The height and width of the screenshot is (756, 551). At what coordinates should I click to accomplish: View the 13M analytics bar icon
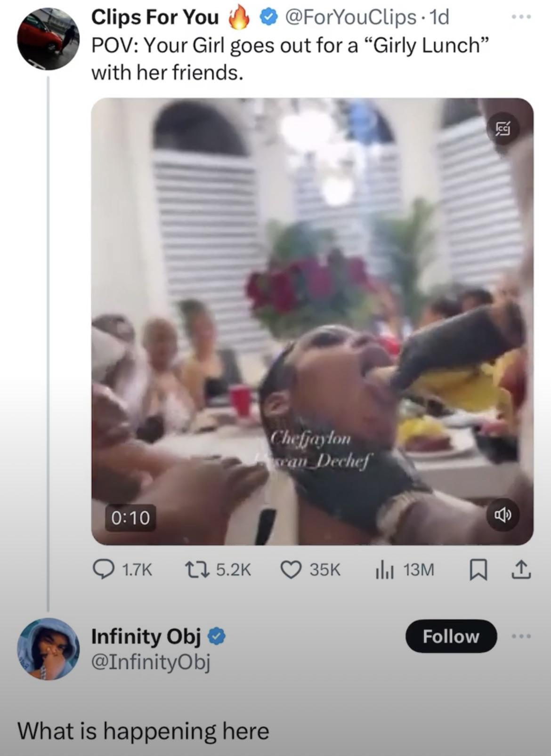click(x=385, y=570)
